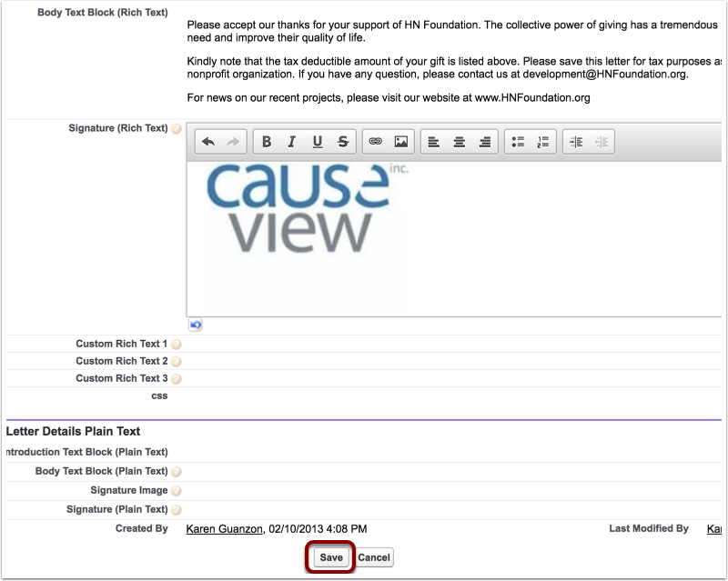Click the sentence mentioning www.HNFoundation.org
728x581 pixels.
pyautogui.click(x=389, y=98)
